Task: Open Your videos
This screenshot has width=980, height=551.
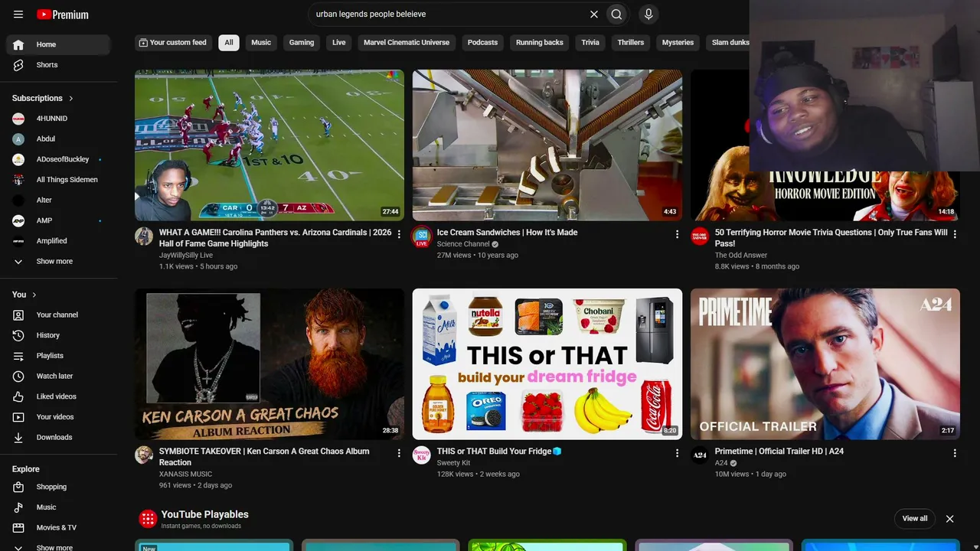Action: coord(58,417)
